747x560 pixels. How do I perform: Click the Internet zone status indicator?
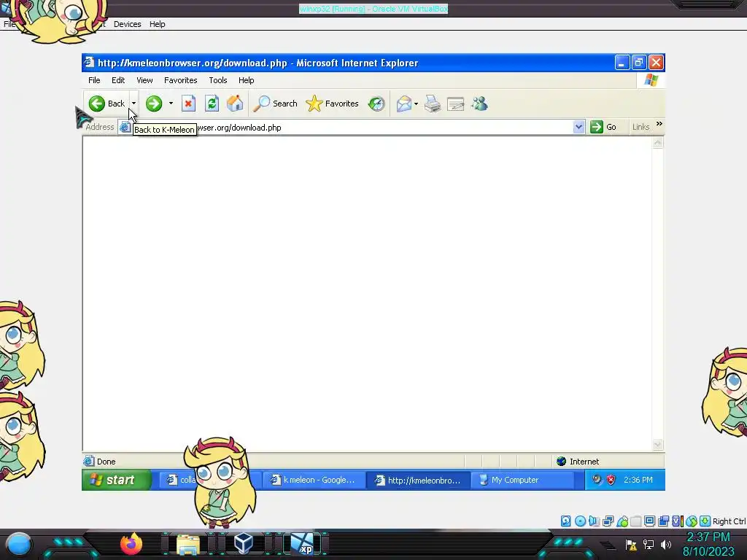pos(578,462)
